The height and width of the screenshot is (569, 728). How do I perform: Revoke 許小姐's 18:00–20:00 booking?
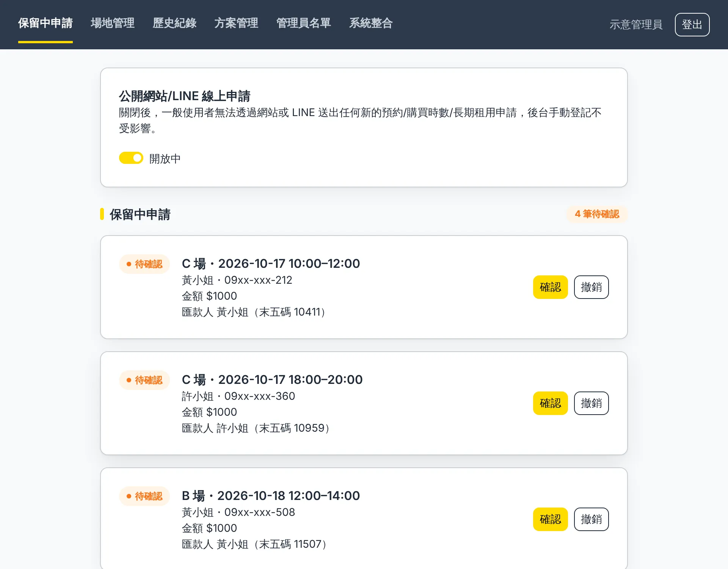tap(591, 403)
